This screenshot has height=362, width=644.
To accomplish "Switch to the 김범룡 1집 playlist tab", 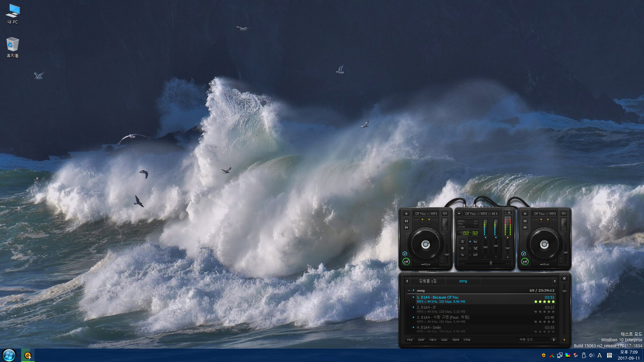I will pos(428,281).
